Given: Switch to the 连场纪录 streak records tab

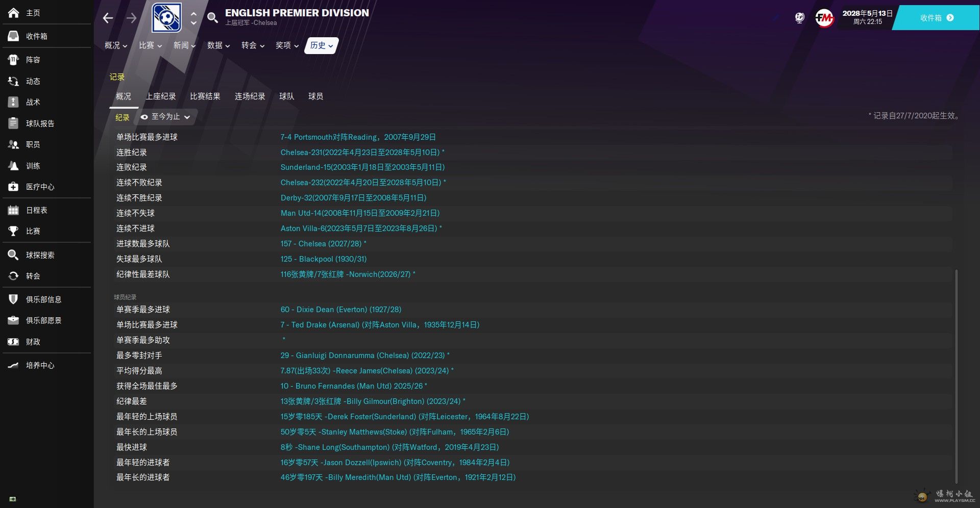Looking at the screenshot, I should point(250,96).
